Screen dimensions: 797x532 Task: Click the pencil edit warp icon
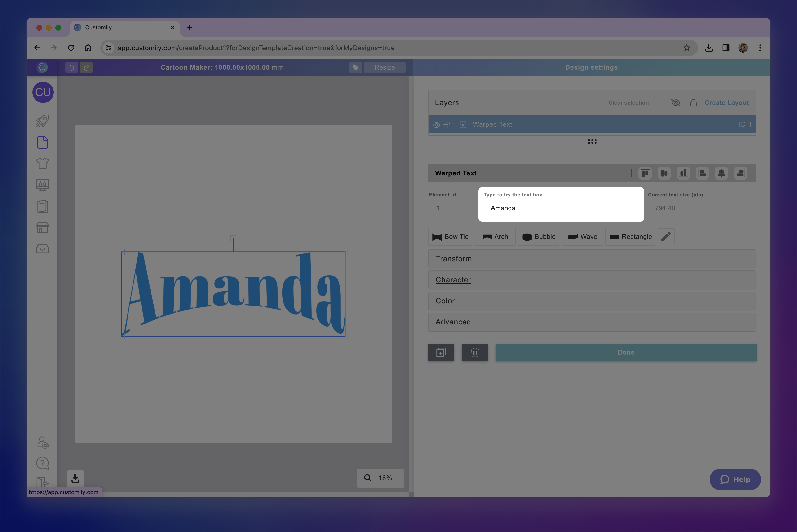[666, 236]
